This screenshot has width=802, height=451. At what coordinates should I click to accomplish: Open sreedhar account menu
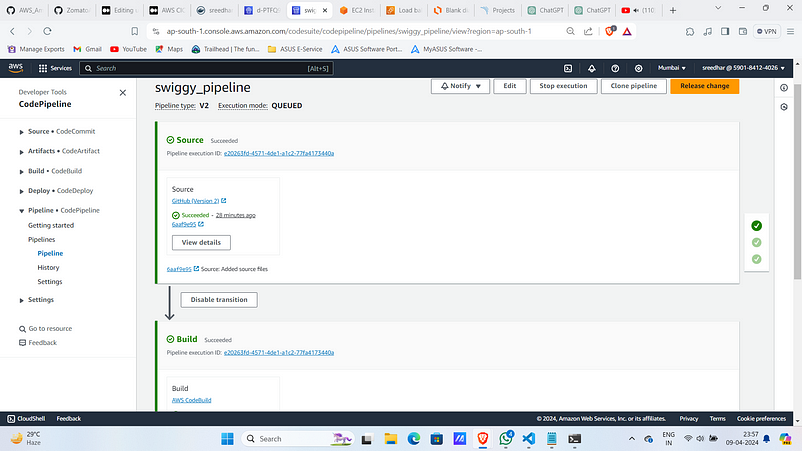click(743, 68)
